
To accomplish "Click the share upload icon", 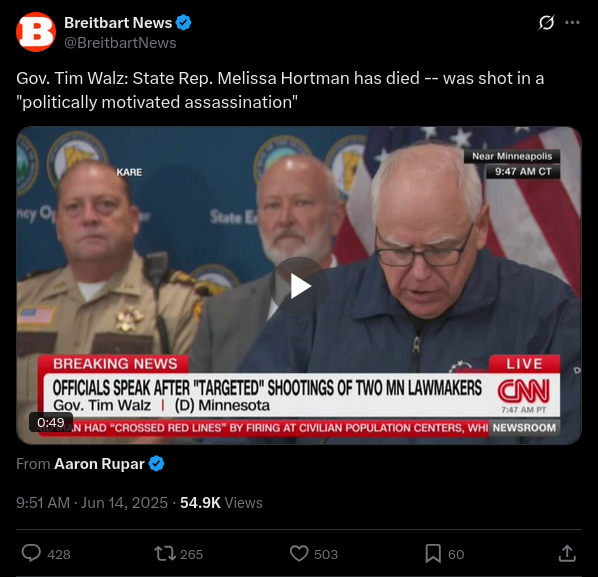I will click(x=567, y=553).
